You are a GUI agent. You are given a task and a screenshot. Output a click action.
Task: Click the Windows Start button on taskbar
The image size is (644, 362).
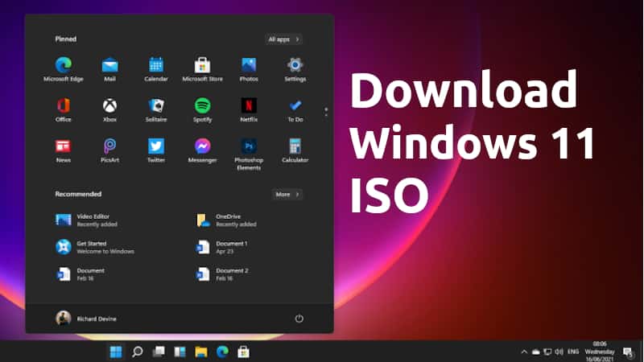(116, 352)
